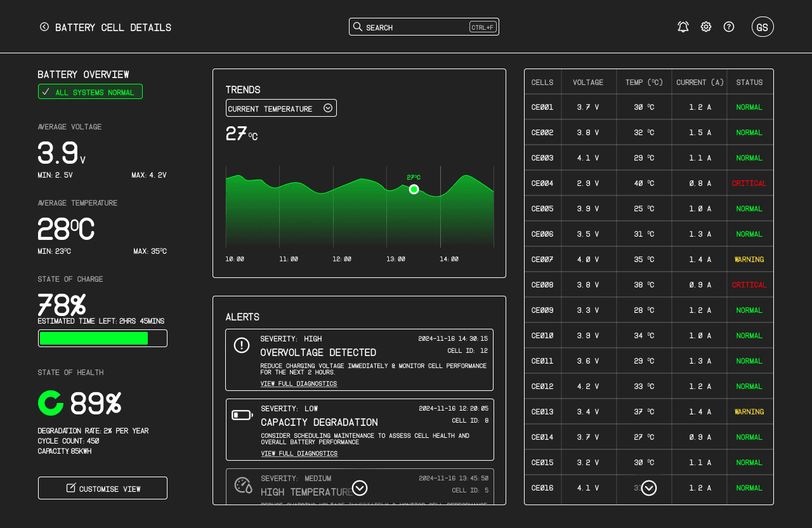Screen dimensions: 812x528
Task: Click the 89% state of health value
Action: 96,404
